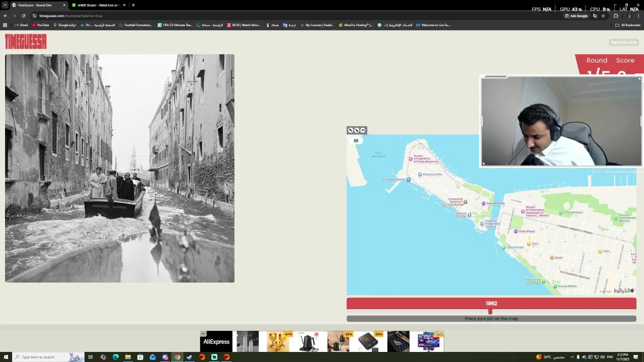This screenshot has width=644, height=362.
Task: Adjust the 1962 year slider handle
Action: 490,312
